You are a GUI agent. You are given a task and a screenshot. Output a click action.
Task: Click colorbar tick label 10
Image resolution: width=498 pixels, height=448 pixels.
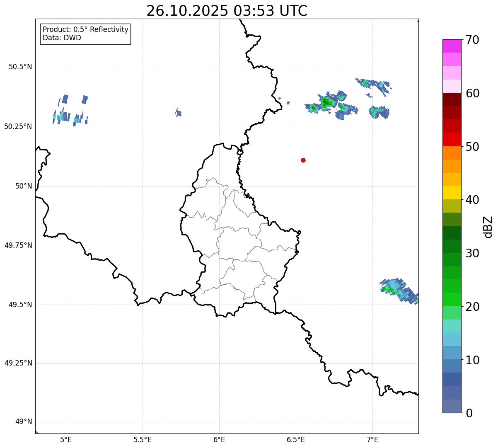coord(472,360)
